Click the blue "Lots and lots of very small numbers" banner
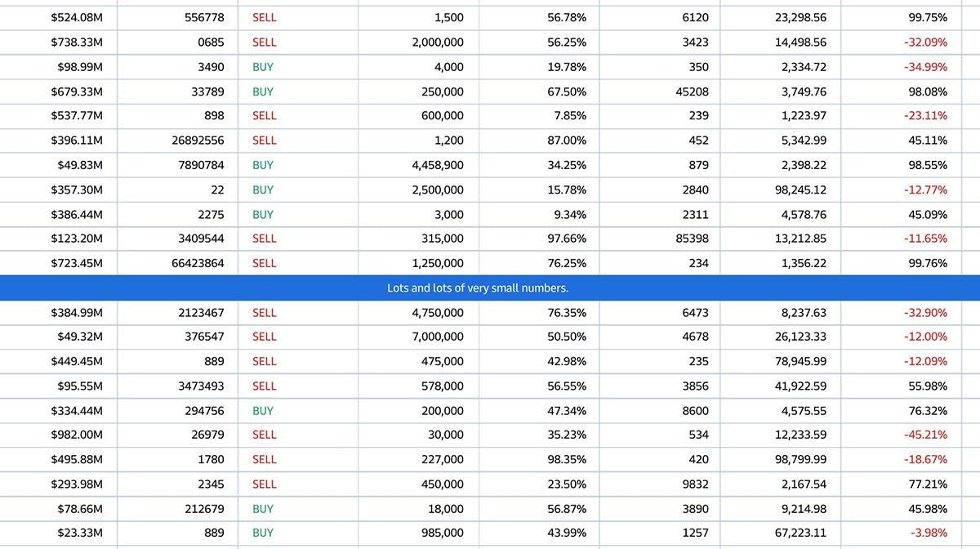980x549 pixels. (488, 288)
